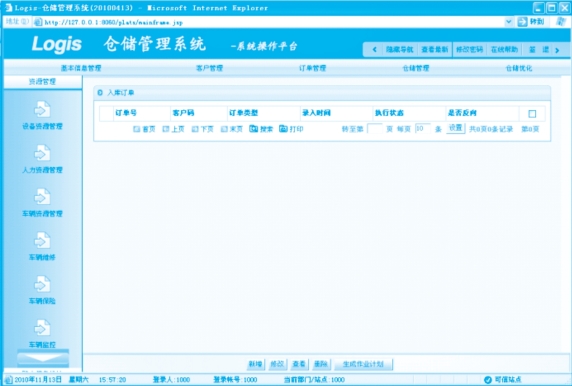Image resolution: width=572 pixels, height=386 pixels.
Task: Click the 打印 print icon in pager
Action: (x=283, y=129)
